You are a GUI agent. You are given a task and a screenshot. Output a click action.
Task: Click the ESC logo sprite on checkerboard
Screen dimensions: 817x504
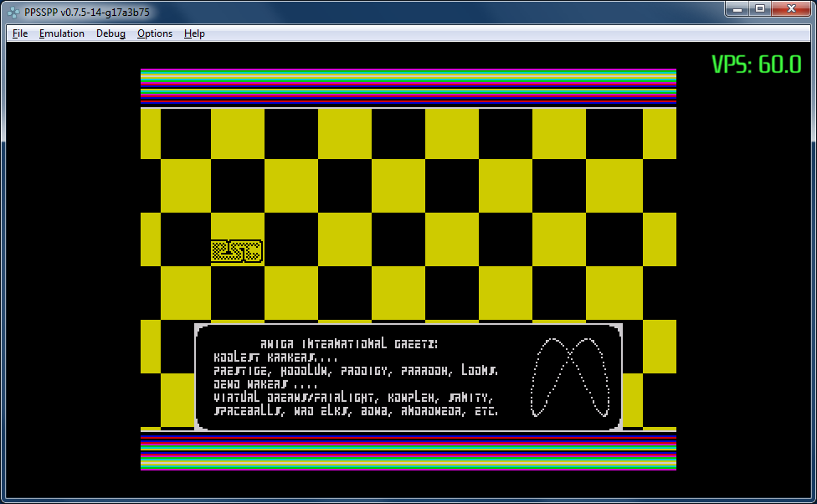point(237,251)
